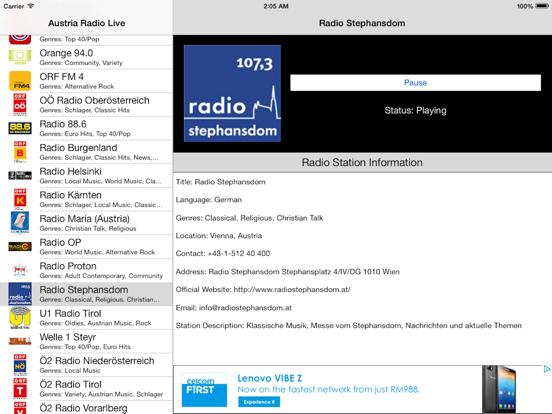Click the Radio Station Information header

pos(362,163)
